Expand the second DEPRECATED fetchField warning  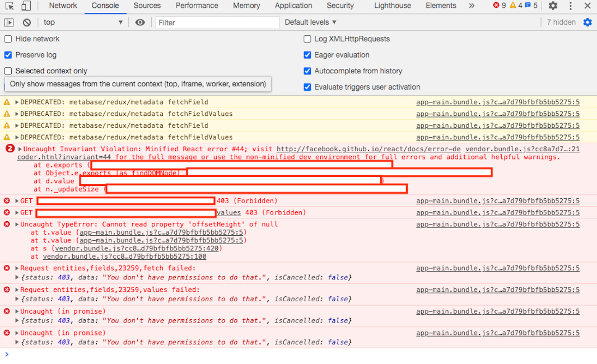(x=17, y=125)
